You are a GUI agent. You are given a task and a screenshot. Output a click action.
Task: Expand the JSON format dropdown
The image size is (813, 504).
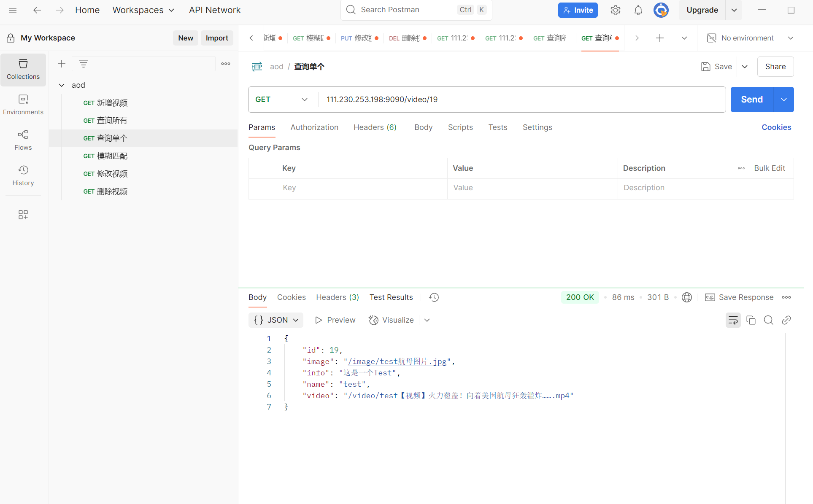click(276, 320)
